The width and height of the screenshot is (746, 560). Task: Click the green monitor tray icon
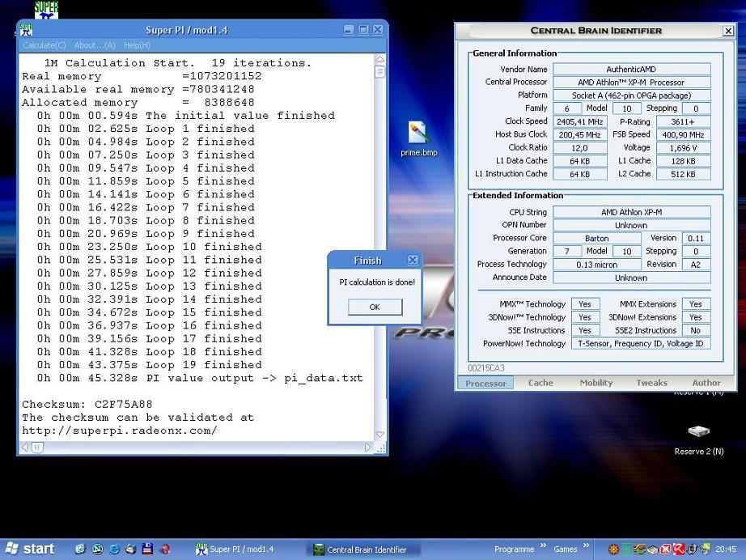626,549
